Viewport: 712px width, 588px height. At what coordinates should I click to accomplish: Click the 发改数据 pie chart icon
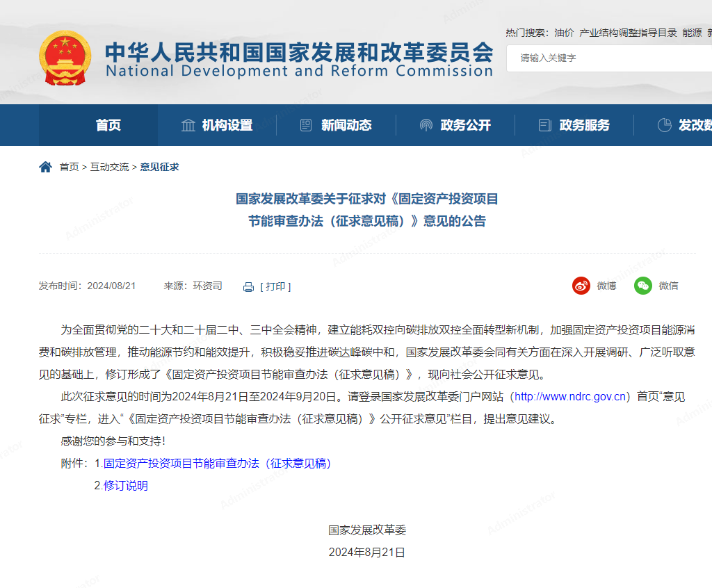(665, 125)
